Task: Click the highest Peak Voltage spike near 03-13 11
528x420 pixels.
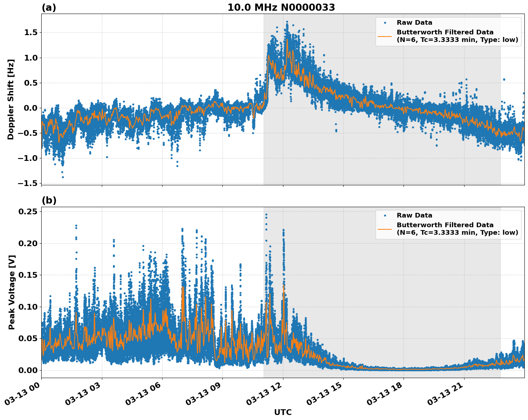Action: click(266, 214)
